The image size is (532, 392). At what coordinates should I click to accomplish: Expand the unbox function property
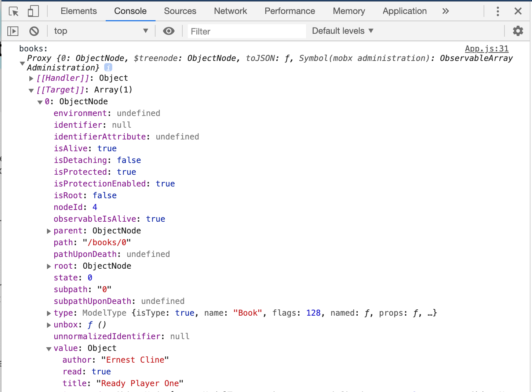point(49,325)
